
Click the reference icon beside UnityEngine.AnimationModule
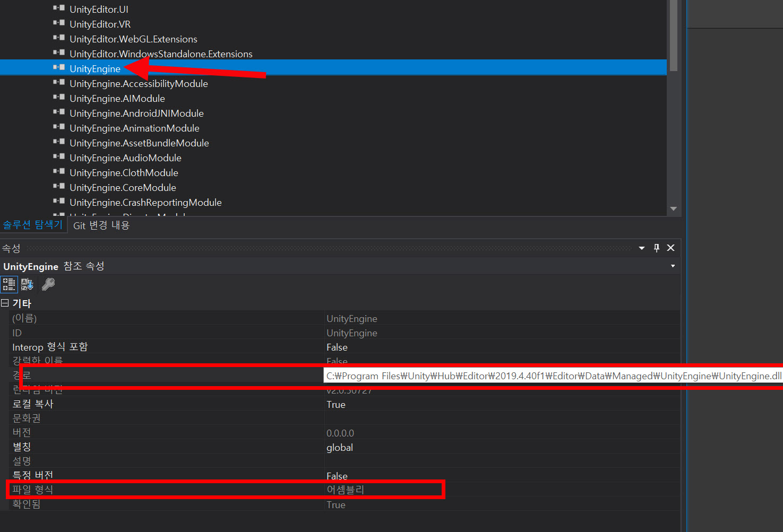[59, 127]
